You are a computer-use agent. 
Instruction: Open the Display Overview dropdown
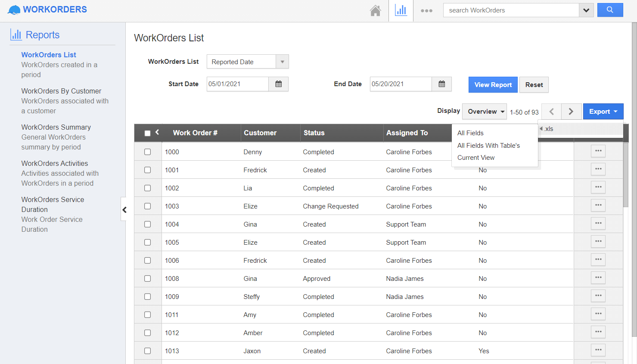(484, 111)
